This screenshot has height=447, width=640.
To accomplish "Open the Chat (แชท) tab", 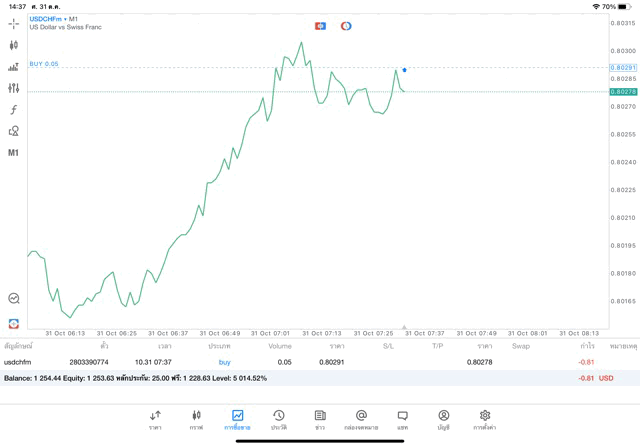I will tap(402, 420).
